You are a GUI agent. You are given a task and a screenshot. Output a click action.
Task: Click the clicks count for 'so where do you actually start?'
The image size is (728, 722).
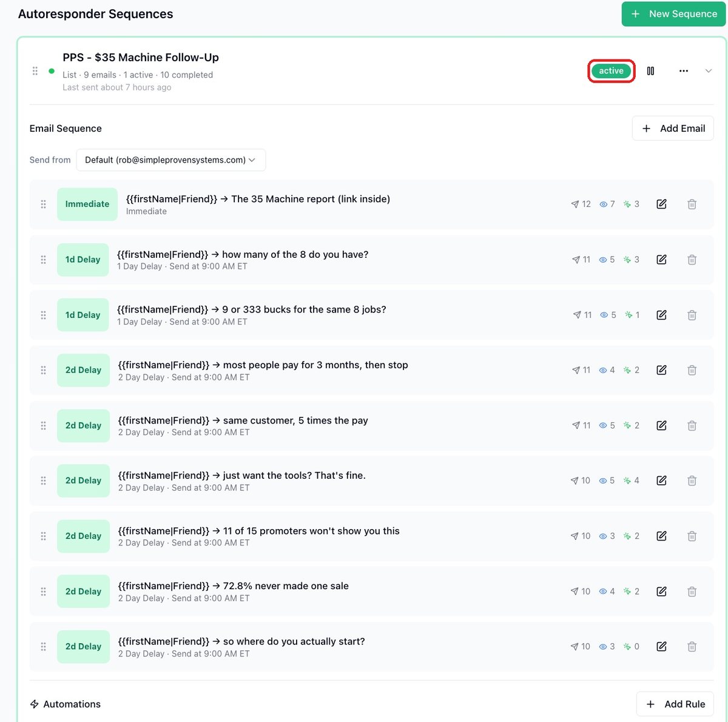click(632, 647)
